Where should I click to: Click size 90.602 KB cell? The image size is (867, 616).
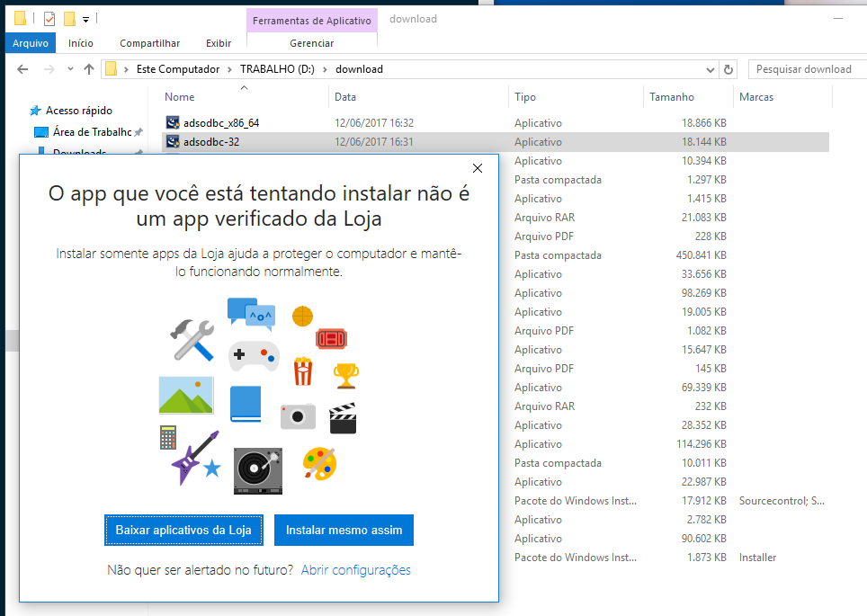[x=704, y=539]
